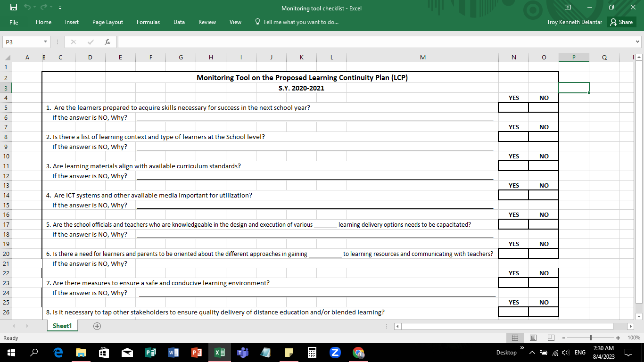Click the Tell me what you want to do box
Image resolution: width=644 pixels, height=362 pixels.
click(x=297, y=22)
